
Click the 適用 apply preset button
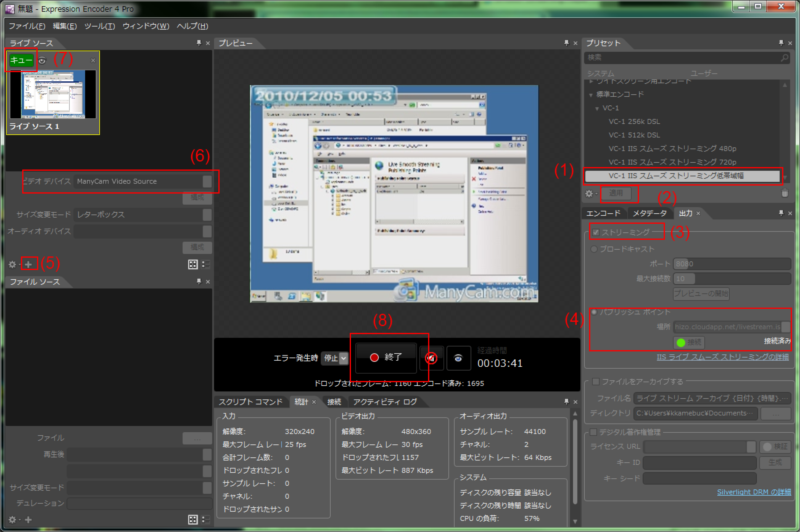pos(617,192)
